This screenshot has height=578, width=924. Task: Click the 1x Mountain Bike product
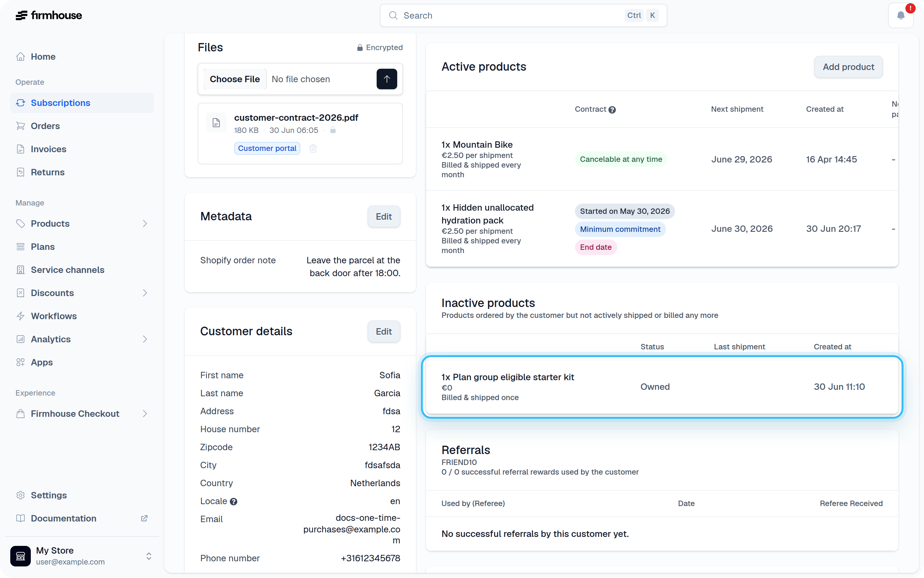coord(477,145)
